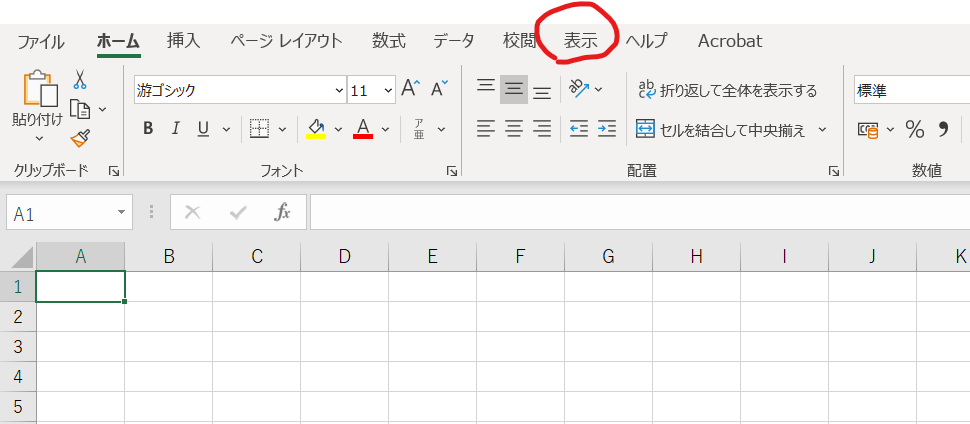The image size is (970, 424).
Task: Expand the phonetic guide dropdown
Action: (441, 129)
